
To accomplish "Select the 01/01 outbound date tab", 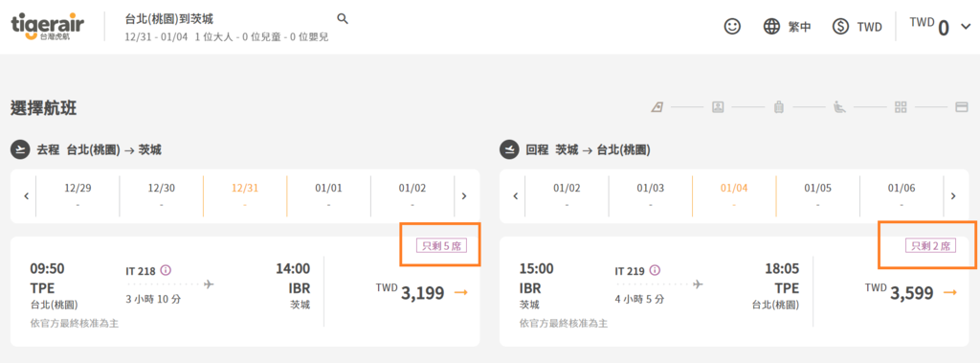I will click(x=329, y=196).
